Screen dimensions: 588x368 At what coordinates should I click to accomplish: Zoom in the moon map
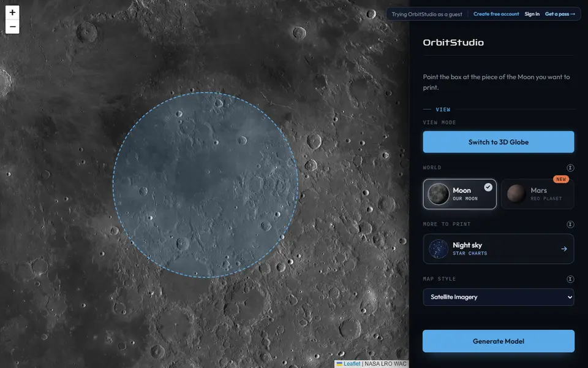[12, 12]
